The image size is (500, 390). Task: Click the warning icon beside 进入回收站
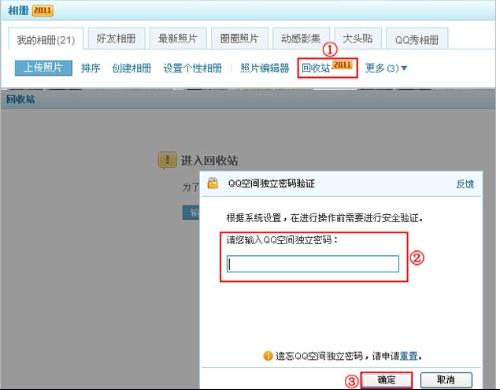[167, 160]
